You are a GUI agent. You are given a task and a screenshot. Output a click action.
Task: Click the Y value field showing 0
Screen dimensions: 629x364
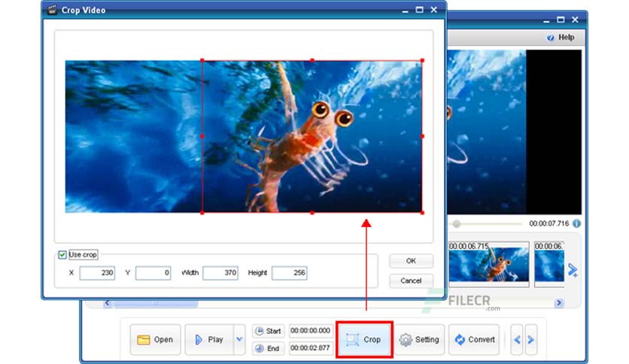click(153, 273)
